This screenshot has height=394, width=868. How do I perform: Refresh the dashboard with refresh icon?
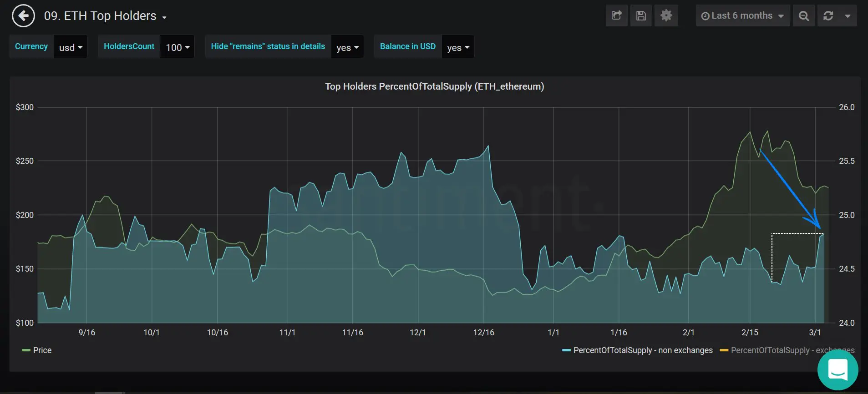click(828, 16)
